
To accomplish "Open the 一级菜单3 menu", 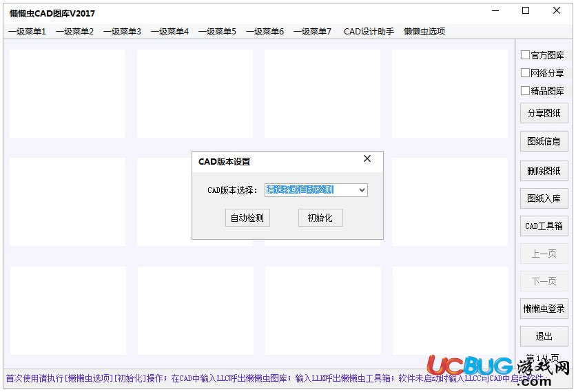I will pos(122,32).
